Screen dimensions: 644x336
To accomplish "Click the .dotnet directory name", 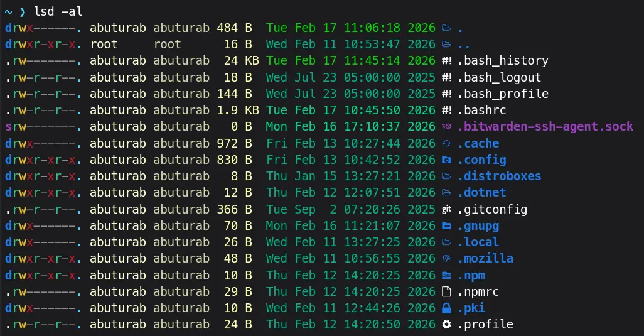I will point(481,193).
